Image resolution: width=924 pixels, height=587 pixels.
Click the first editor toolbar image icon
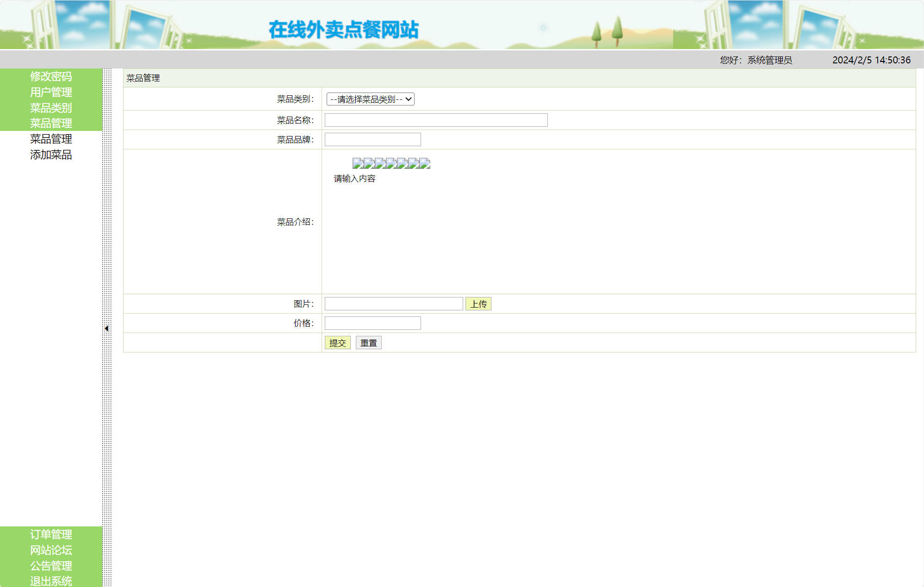[x=358, y=163]
